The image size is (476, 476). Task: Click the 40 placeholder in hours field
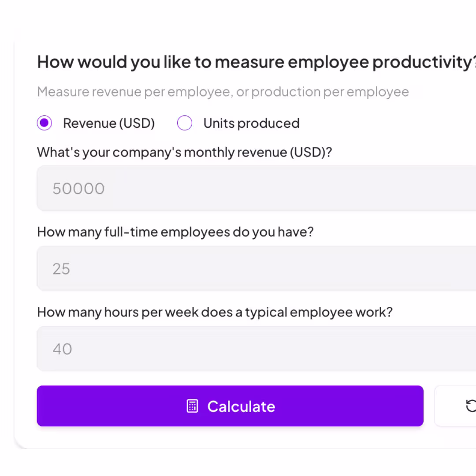click(x=62, y=349)
